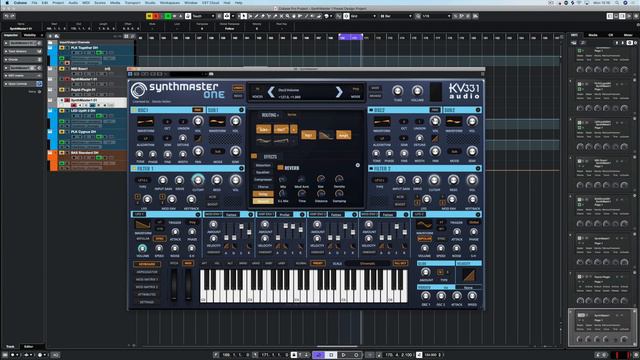Open Filter 2 TYPE dropdown
The image size is (640, 360).
380,180
